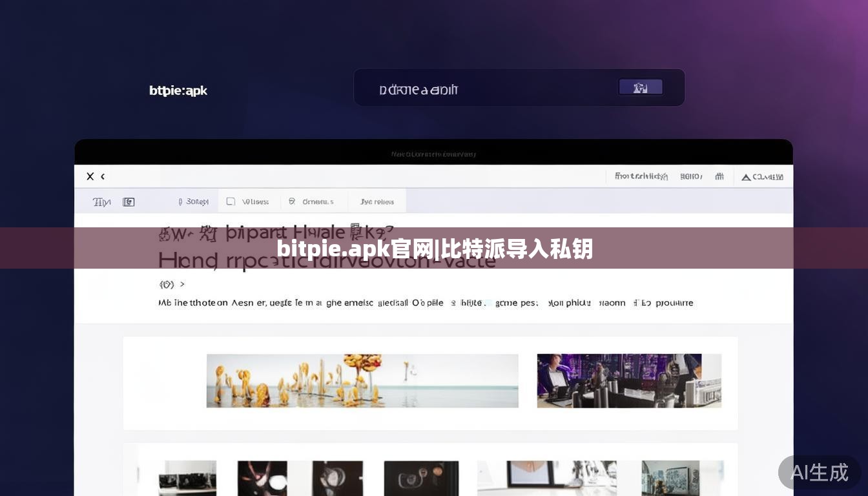This screenshot has height=496, width=868.
Task: Click the 'AI生成' badge
Action: pyautogui.click(x=819, y=472)
